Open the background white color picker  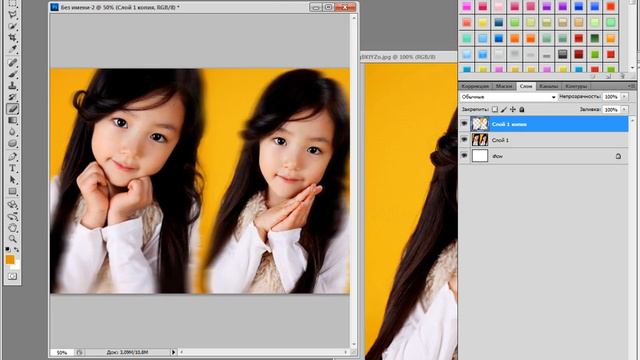(x=16, y=266)
